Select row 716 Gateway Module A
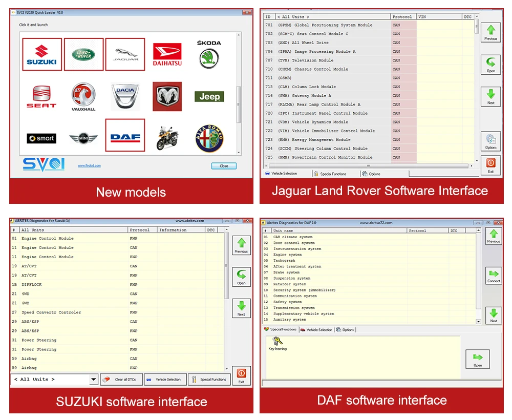 369,96
